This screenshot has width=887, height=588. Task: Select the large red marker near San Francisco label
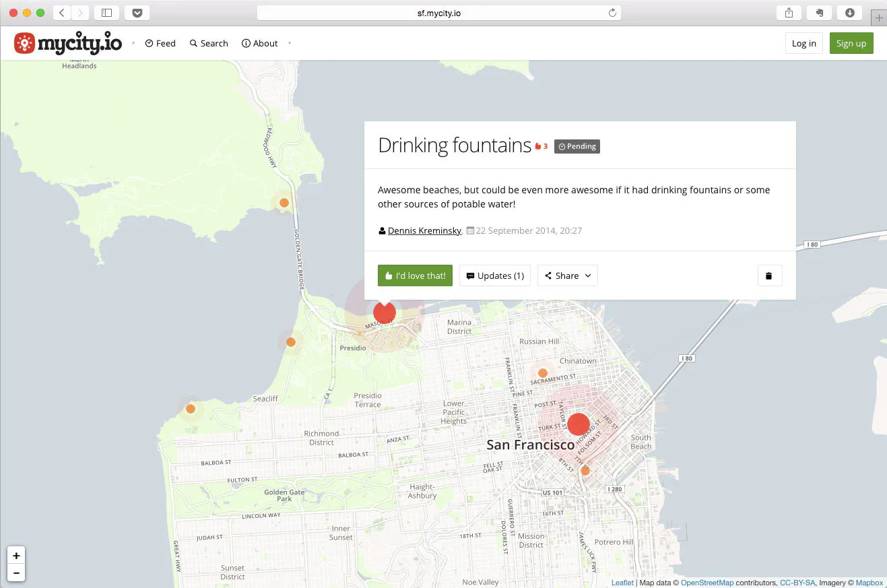pyautogui.click(x=579, y=425)
